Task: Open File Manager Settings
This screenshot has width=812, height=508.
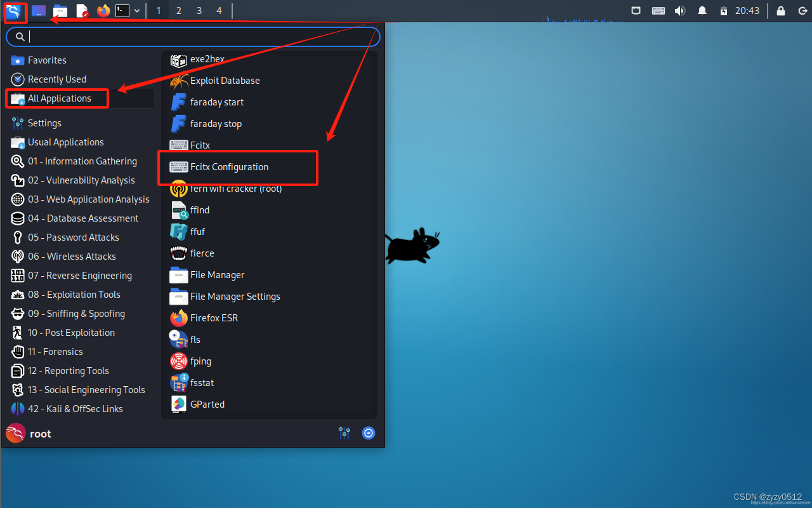Action: tap(270, 297)
